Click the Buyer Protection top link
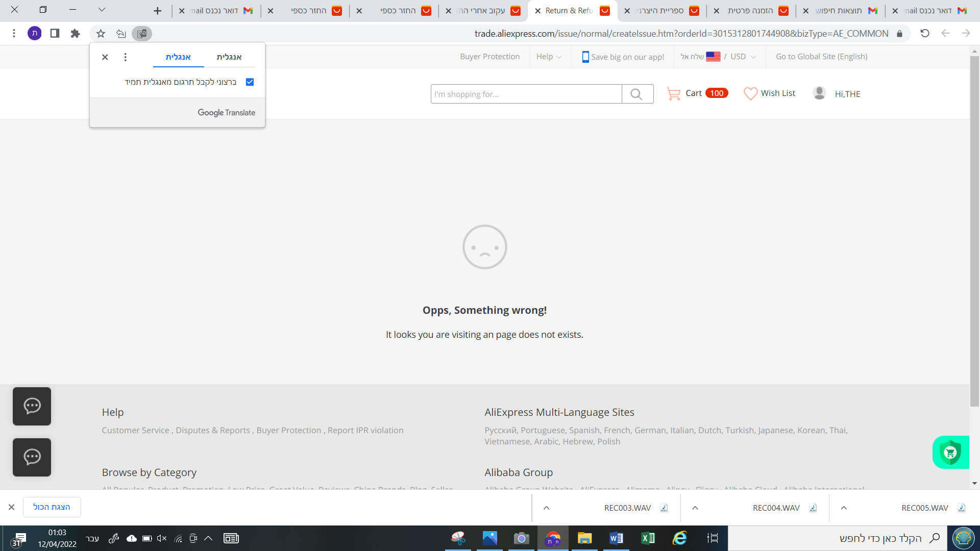The height and width of the screenshot is (551, 980). click(489, 57)
